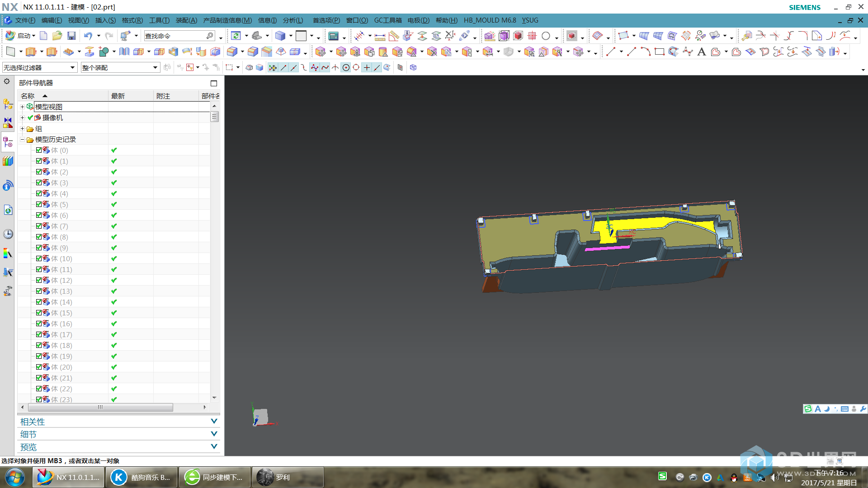Open History clock in resource bar
The width and height of the screenshot is (868, 488).
click(8, 234)
